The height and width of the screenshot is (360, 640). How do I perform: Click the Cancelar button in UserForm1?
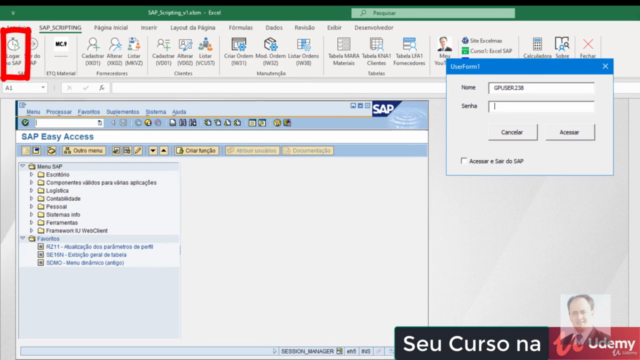coord(512,132)
